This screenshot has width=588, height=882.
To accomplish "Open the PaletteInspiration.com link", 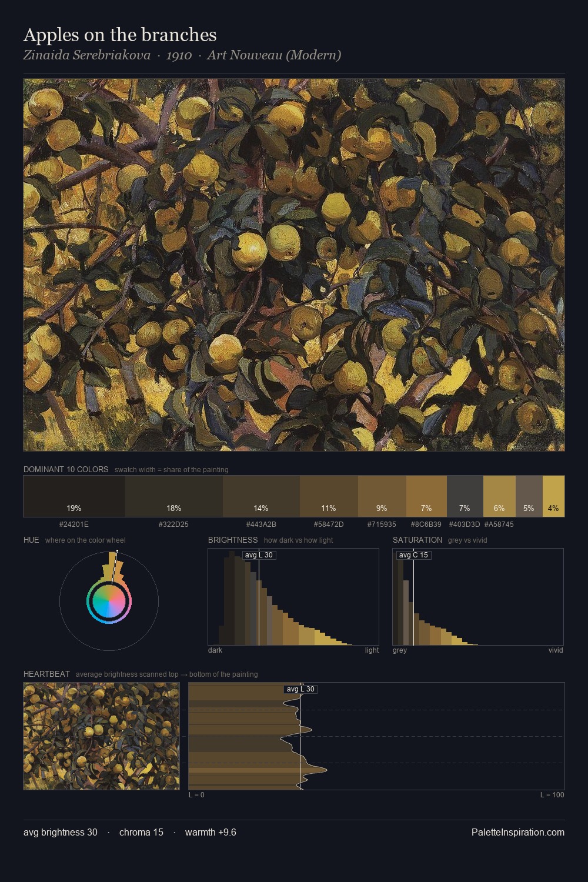I will 518,833.
